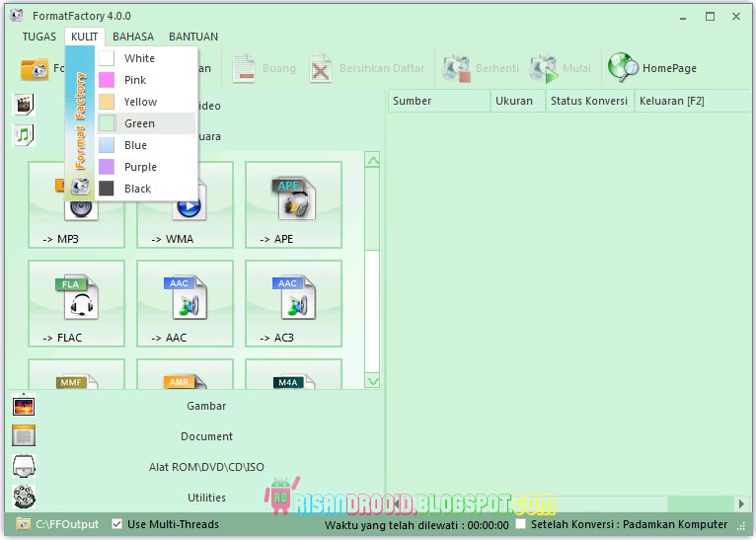The image size is (756, 540).
Task: Sort by the Ukuran column header
Action: coord(518,101)
